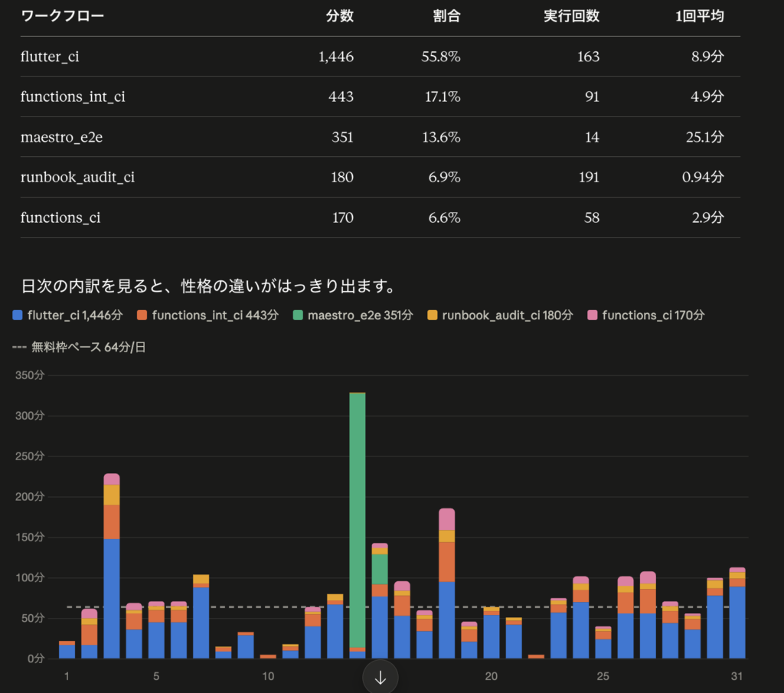Click the x-axis label '10'
Image resolution: width=784 pixels, height=693 pixels.
(268, 676)
